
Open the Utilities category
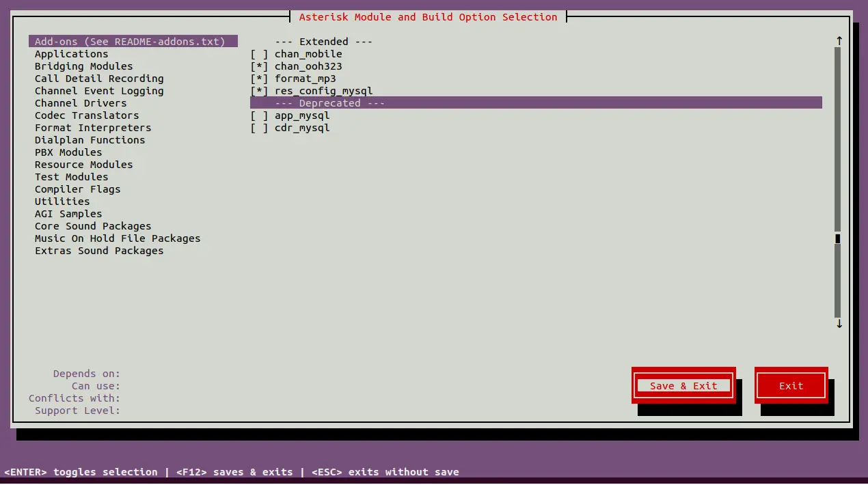coord(62,202)
